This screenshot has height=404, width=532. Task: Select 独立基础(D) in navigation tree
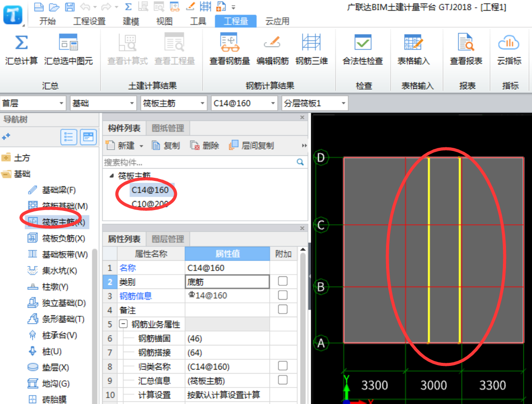57,303
